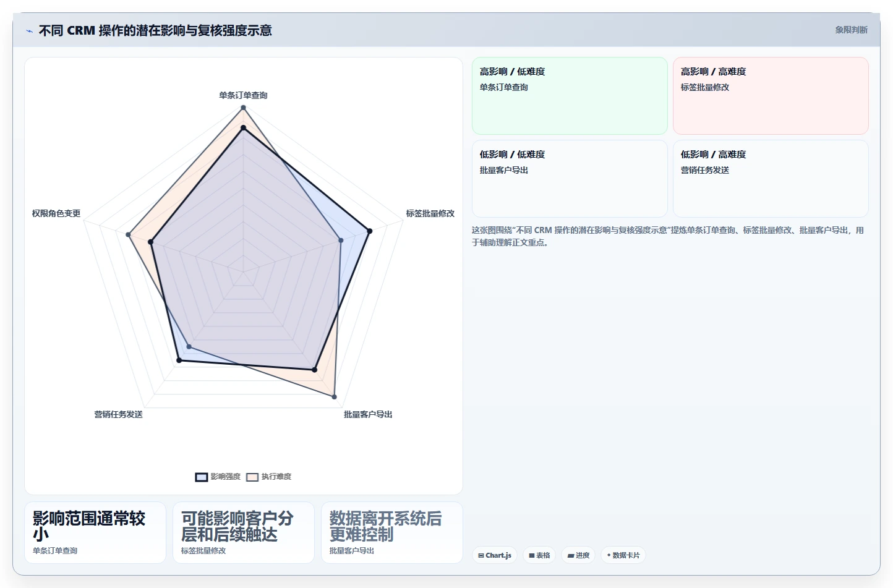This screenshot has width=893, height=588.
Task: Click the 权限角色变更 radar axis label
Action: 56,213
